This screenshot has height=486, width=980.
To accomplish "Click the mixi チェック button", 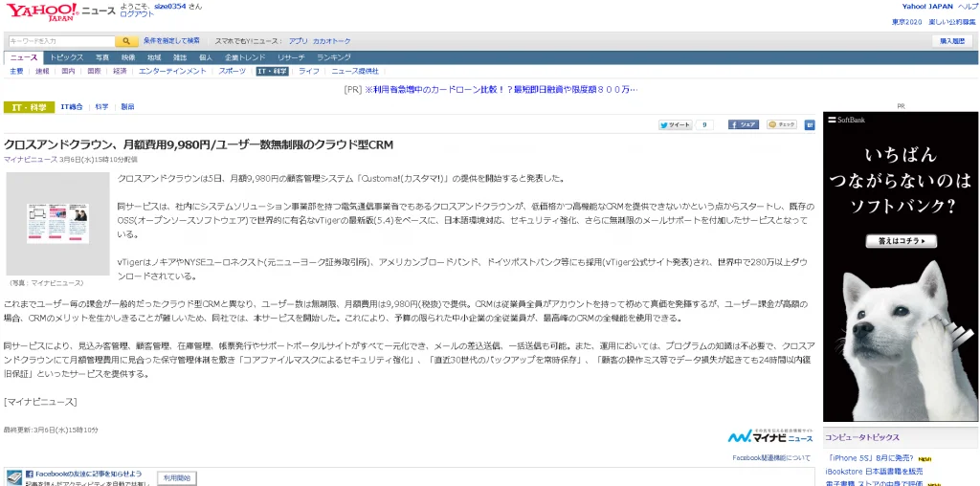I will (782, 125).
